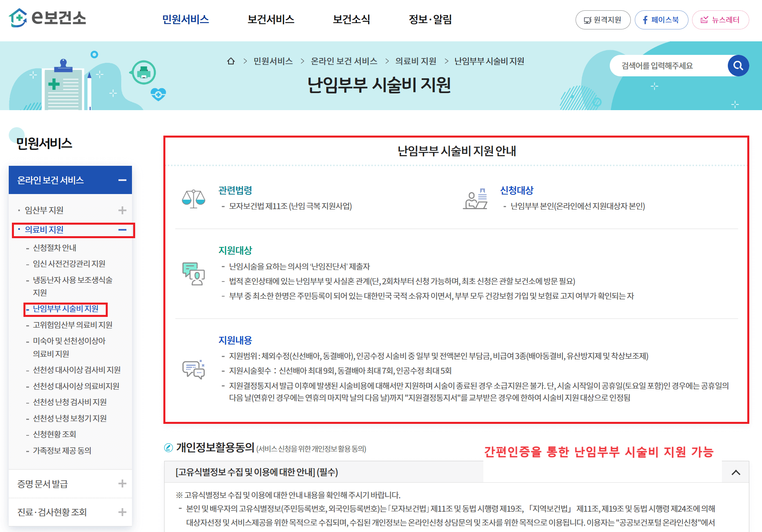
Task: Expand the 증명 문서 발급 section
Action: 123,483
